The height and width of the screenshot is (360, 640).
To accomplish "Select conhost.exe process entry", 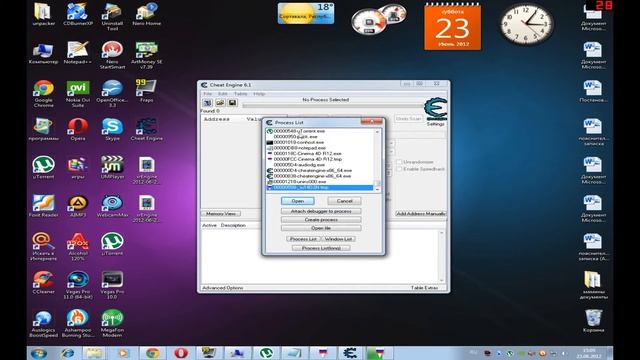I will (320, 142).
